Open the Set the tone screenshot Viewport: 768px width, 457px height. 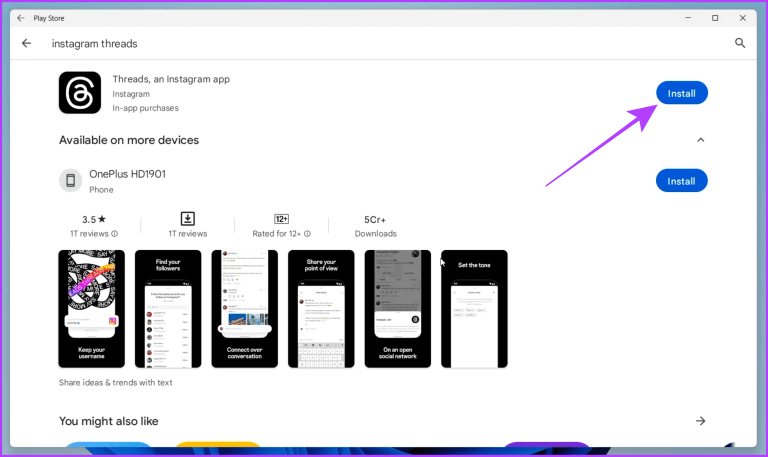click(474, 309)
